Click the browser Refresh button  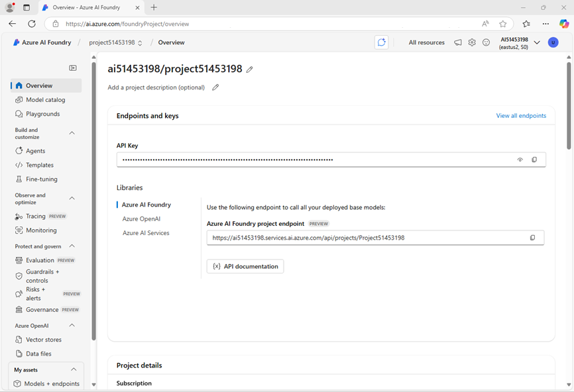(x=32, y=24)
